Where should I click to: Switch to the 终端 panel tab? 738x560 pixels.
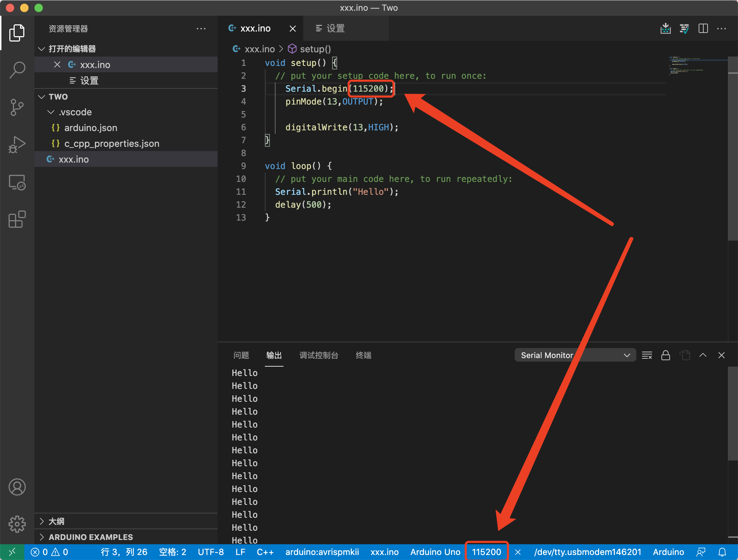[363, 355]
